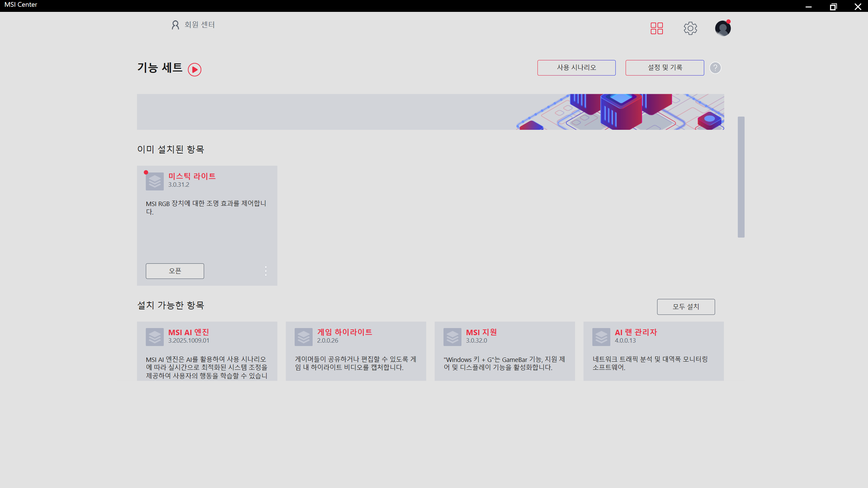This screenshot has height=488, width=868.
Task: Click the 이미 설치된 항목 heading
Action: point(171,149)
